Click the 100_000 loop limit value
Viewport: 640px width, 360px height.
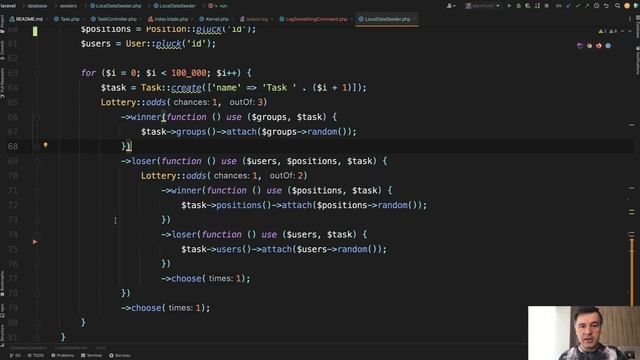(189, 73)
